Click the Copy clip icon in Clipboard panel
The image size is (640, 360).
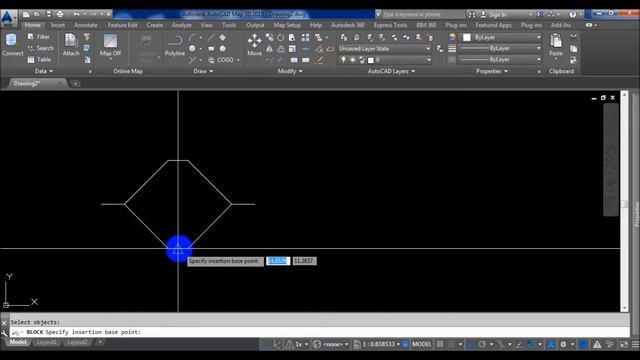[x=573, y=49]
